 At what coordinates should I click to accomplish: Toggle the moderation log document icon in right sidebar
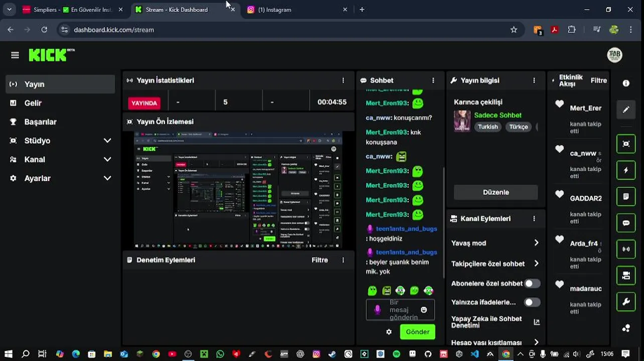tap(626, 197)
